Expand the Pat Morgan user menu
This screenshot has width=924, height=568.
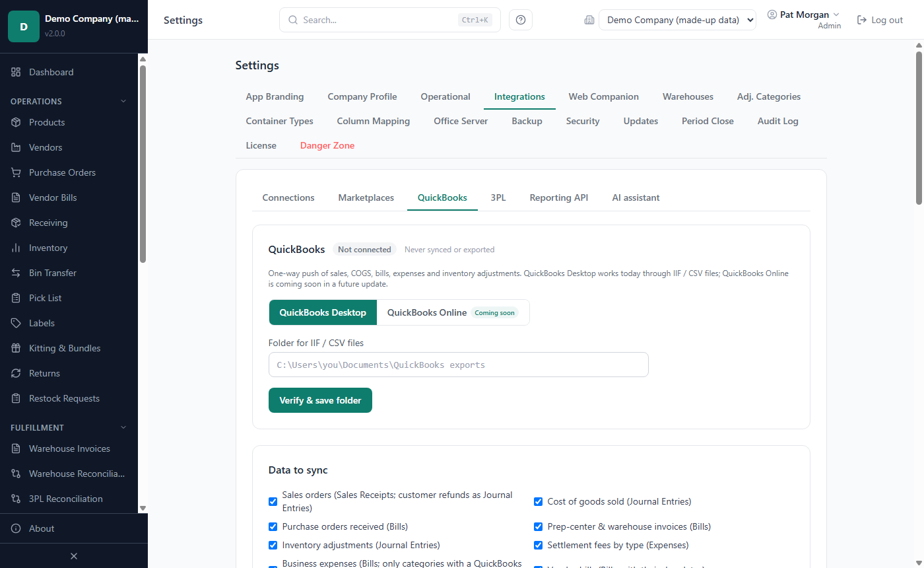coord(804,15)
